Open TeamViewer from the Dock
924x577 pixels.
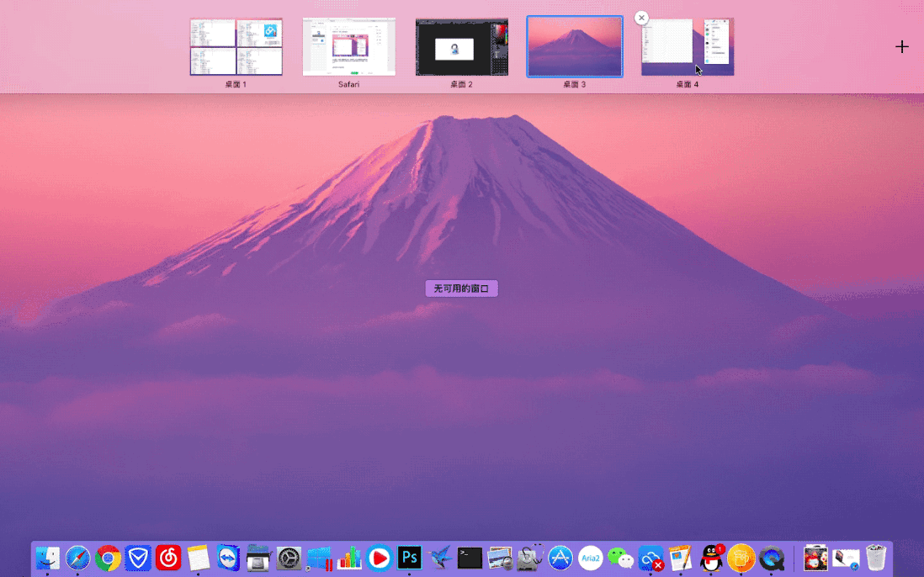(228, 558)
